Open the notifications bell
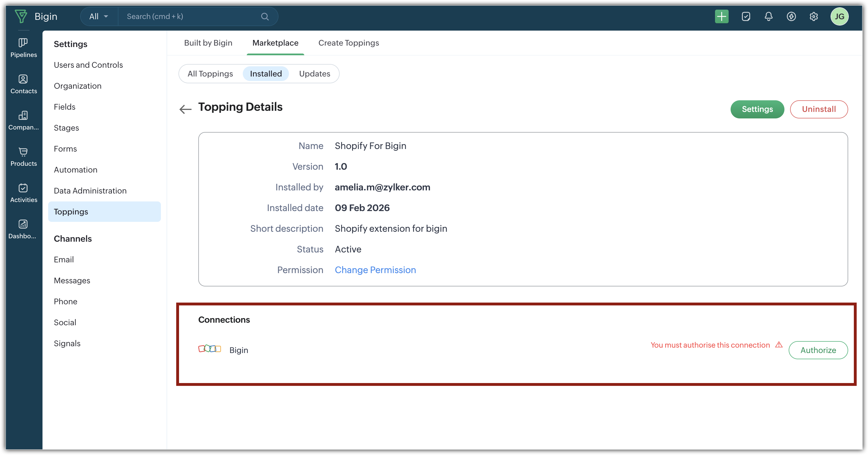Image resolution: width=868 pixels, height=455 pixels. (768, 16)
